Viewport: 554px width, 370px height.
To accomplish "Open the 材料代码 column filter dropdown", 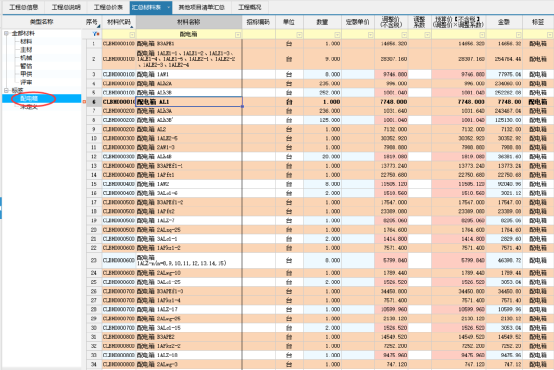I will click(x=132, y=35).
